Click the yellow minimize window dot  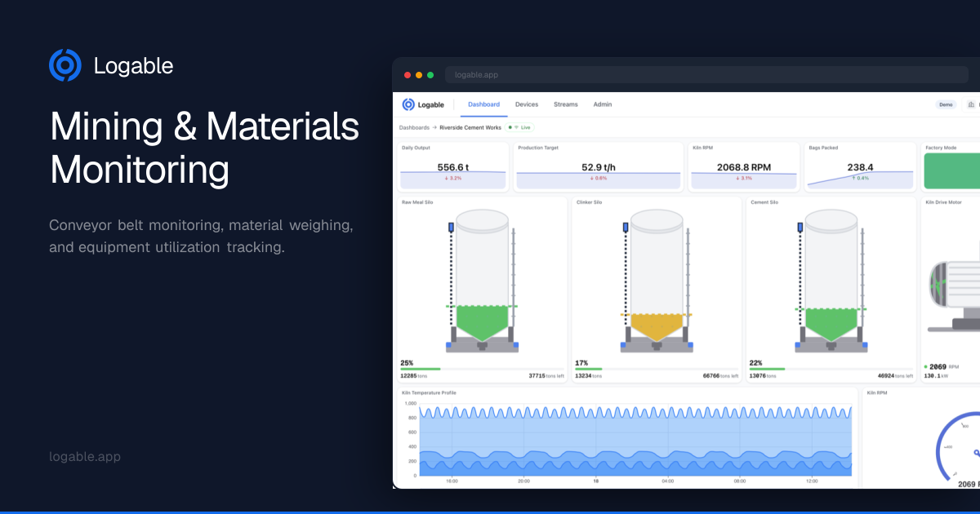[x=419, y=75]
